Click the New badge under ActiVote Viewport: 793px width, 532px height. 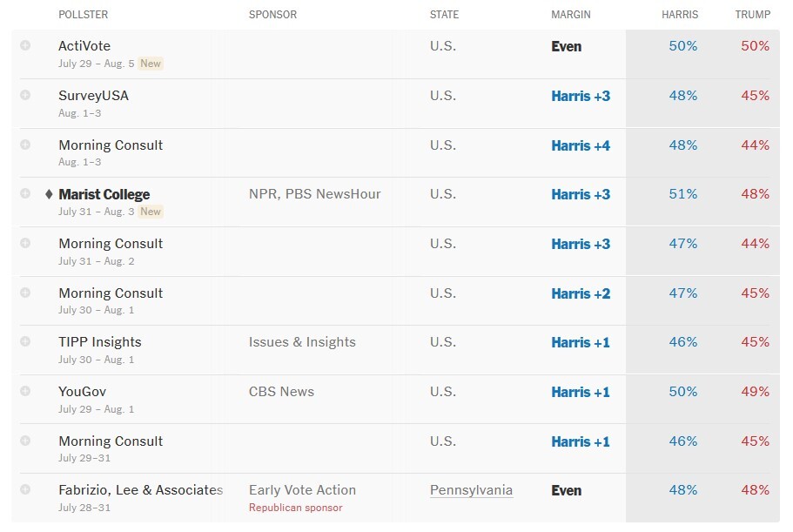pos(151,64)
